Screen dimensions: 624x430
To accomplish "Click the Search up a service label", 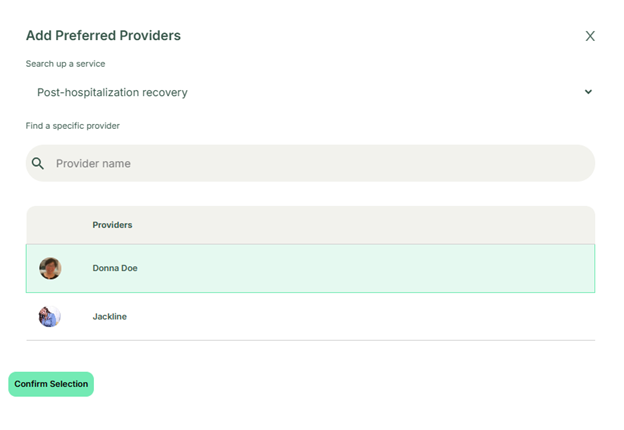I will pos(65,64).
